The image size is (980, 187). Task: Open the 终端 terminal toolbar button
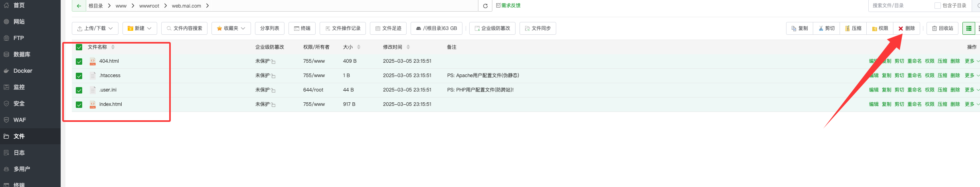pyautogui.click(x=302, y=28)
